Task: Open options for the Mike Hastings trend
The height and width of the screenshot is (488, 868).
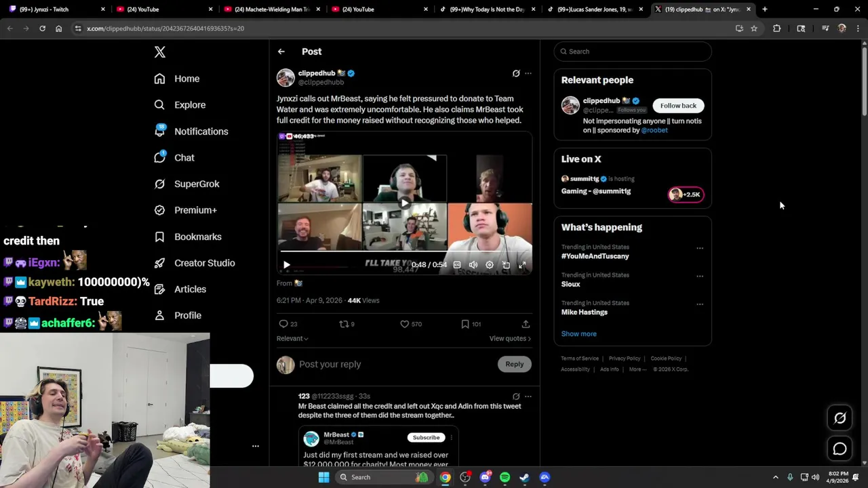Action: [700, 304]
